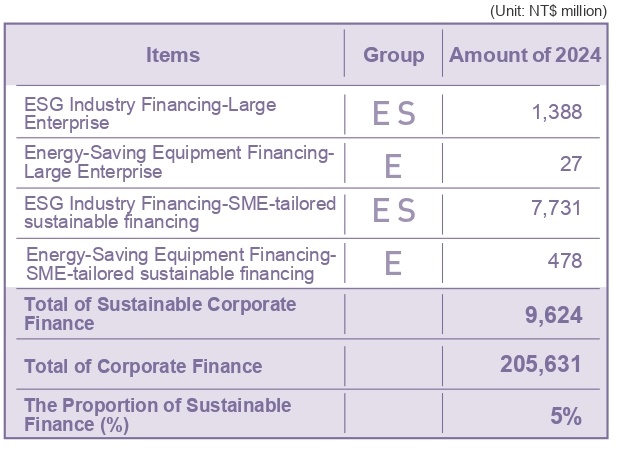The width and height of the screenshot is (617, 449).
Task: Select the Amount of 2024 header
Action: point(525,55)
